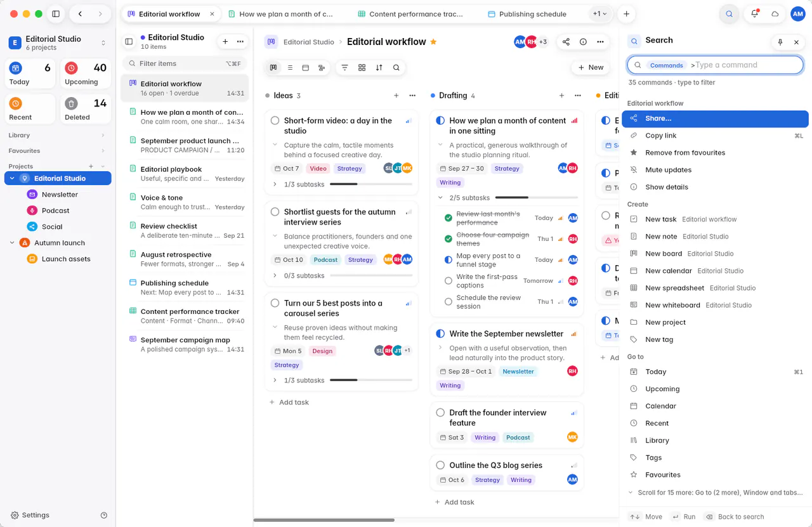Open the group-by grid icon
The image size is (812, 527).
[362, 67]
